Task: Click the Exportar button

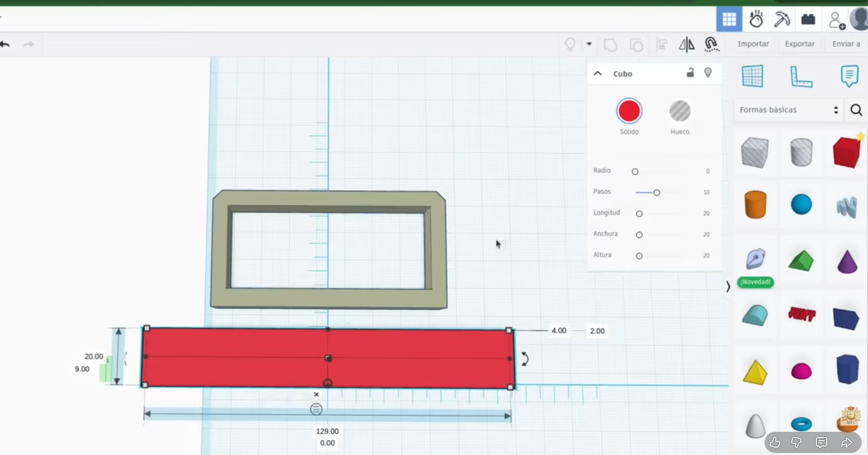Action: 799,44
